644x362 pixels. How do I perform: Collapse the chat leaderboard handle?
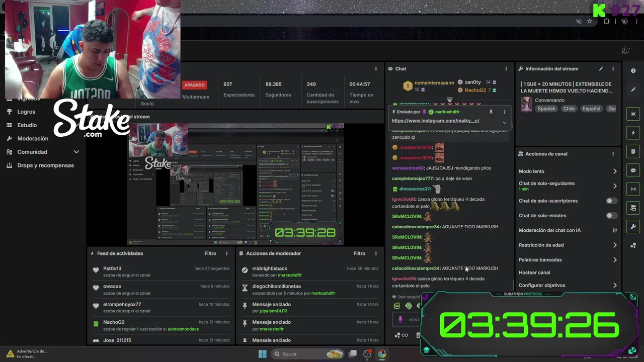[450, 101]
